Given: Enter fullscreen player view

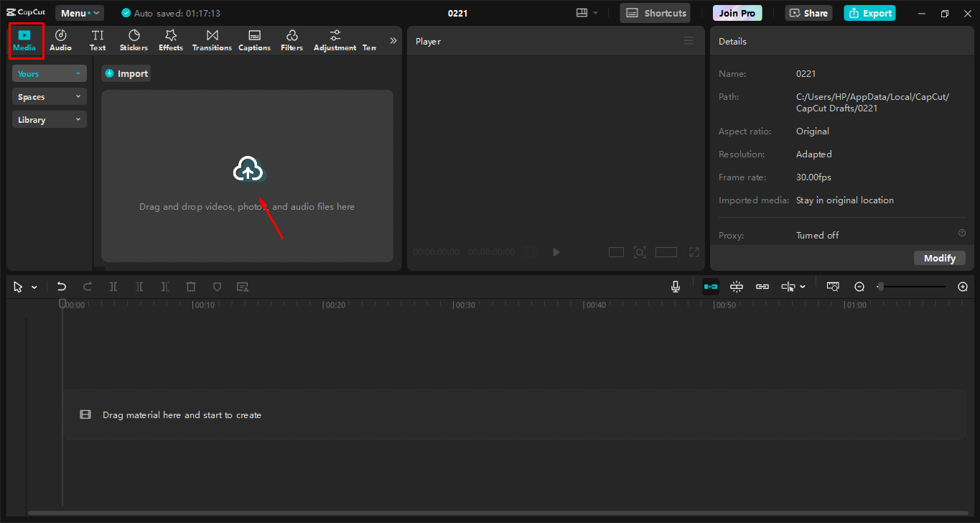Looking at the screenshot, I should 694,252.
